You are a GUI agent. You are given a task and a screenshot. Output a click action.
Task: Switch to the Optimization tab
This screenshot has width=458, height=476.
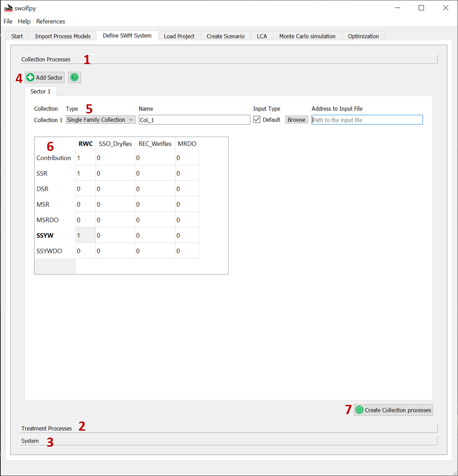pyautogui.click(x=363, y=36)
